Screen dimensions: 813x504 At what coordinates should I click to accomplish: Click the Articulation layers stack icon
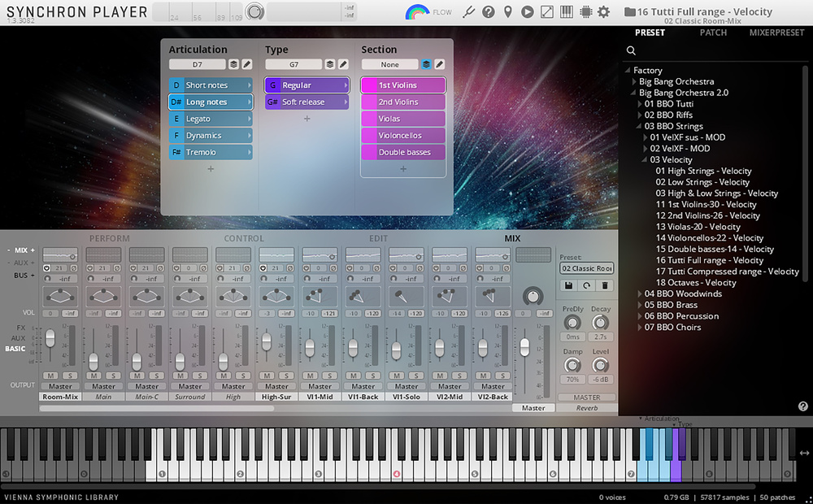234,64
